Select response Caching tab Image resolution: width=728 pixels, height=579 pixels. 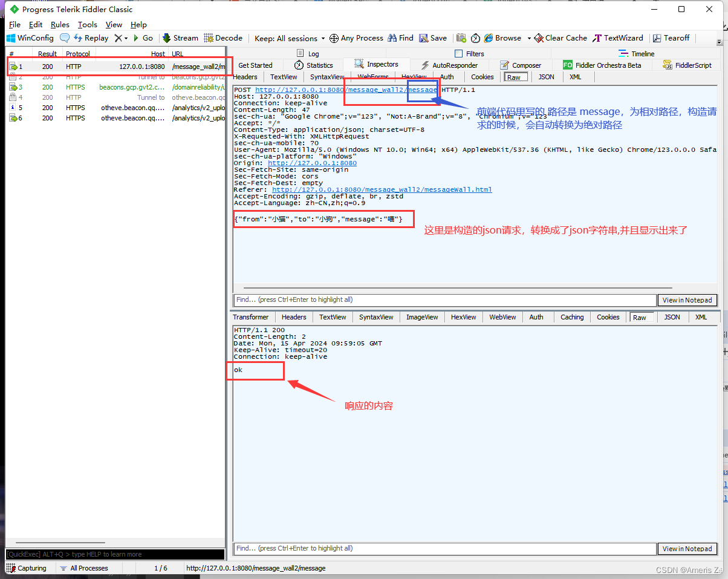(x=572, y=317)
